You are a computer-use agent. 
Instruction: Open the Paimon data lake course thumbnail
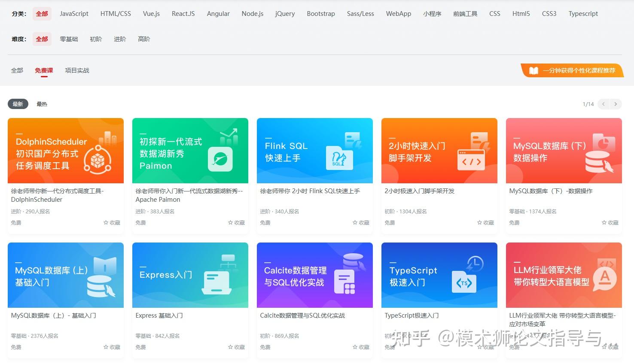click(190, 151)
